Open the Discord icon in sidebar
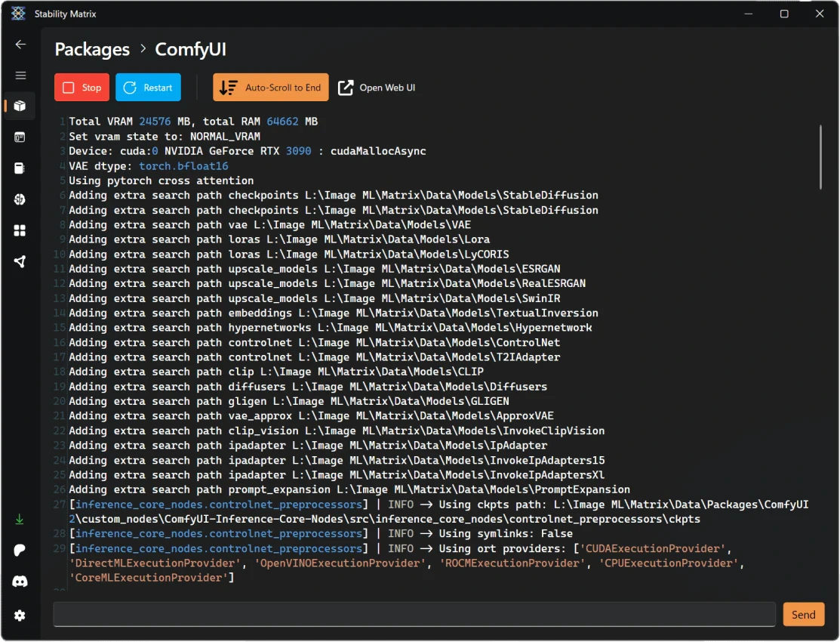 [x=20, y=582]
